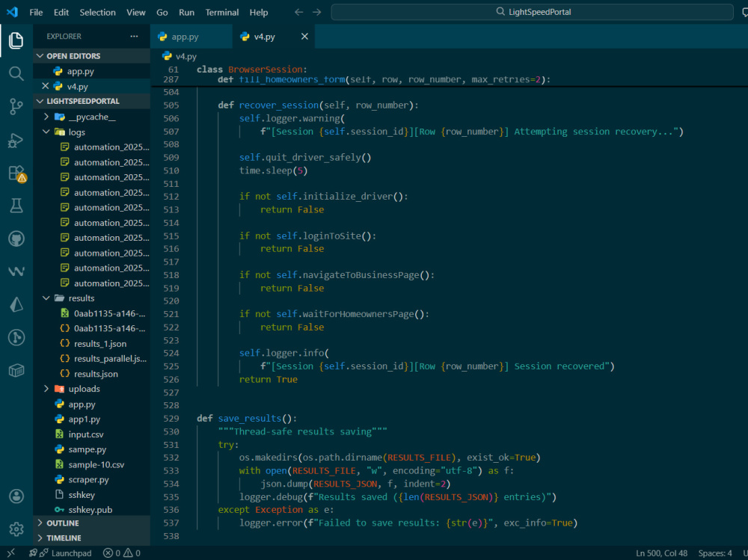Open the W-shaped extension icon in activity bar

coord(16,271)
